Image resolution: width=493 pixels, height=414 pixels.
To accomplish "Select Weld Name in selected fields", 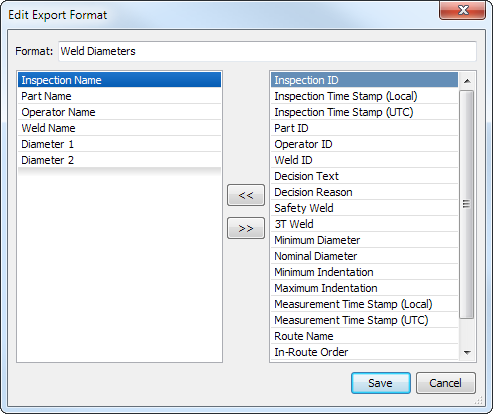I will tap(119, 128).
